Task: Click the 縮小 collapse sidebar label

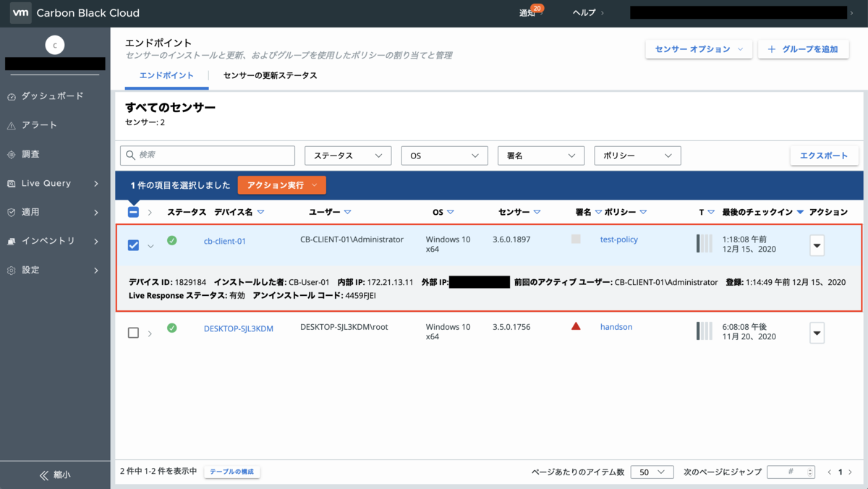Action: click(x=63, y=475)
